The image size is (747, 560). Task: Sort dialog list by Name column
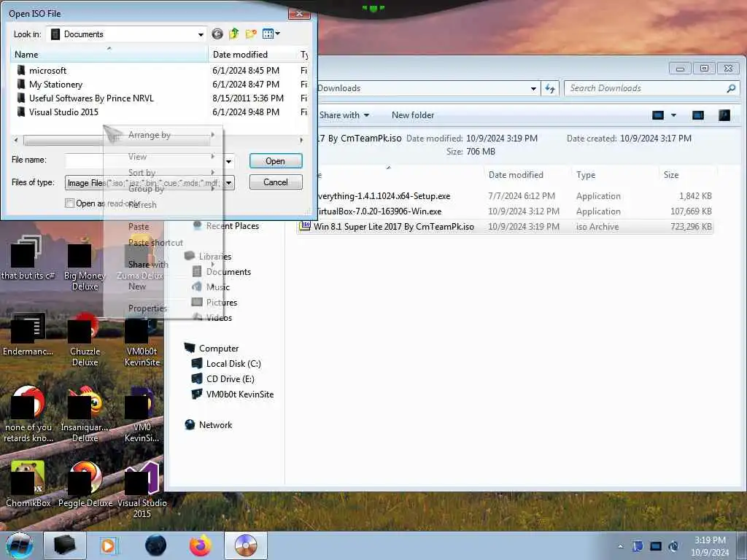109,54
